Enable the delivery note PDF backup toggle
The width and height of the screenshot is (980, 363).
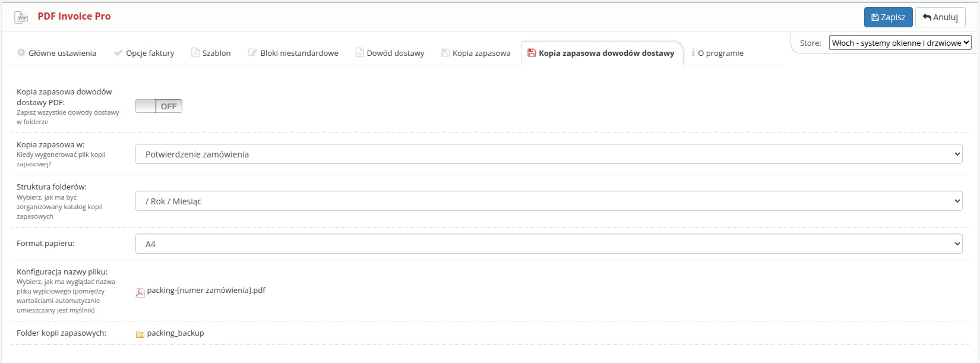(159, 106)
